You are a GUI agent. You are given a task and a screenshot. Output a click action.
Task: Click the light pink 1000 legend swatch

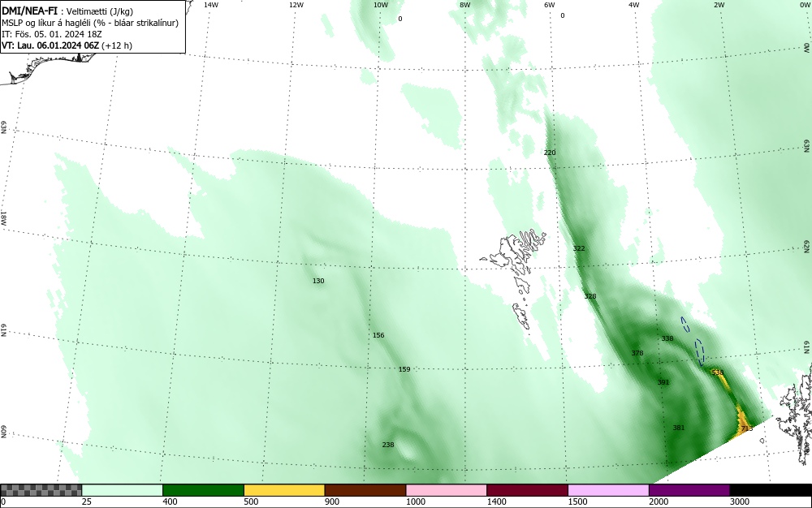[x=447, y=490]
